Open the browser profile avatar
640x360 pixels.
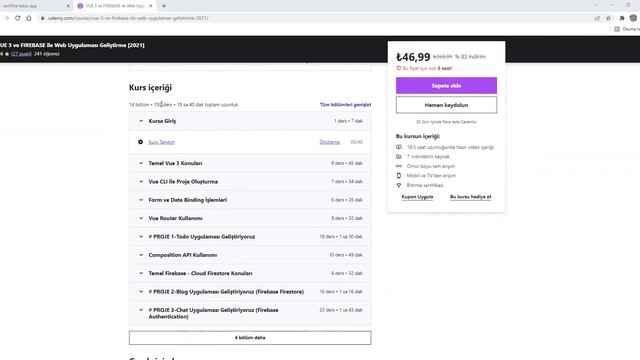point(633,18)
